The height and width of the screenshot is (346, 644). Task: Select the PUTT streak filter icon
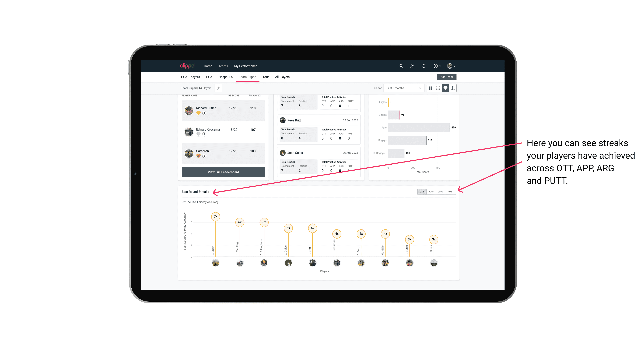pos(451,191)
